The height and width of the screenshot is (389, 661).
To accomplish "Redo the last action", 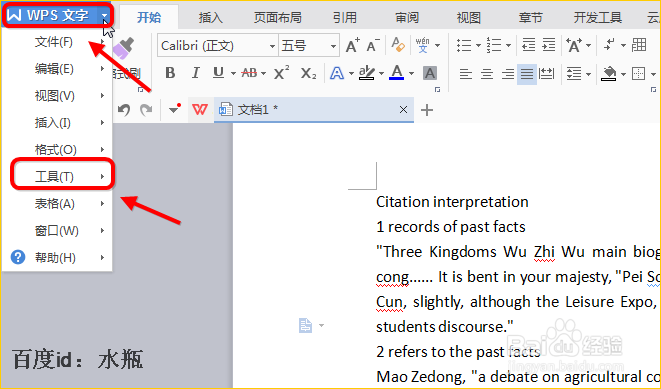I will [146, 110].
